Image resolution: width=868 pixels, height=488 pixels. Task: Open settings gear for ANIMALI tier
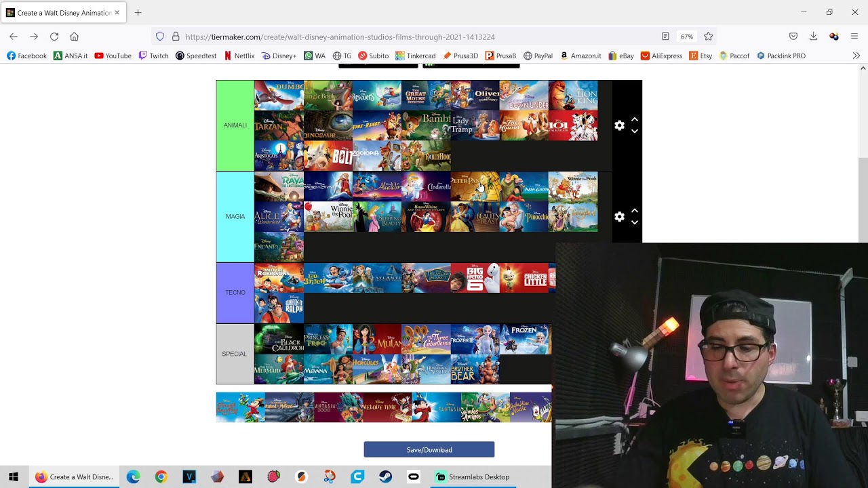point(619,125)
